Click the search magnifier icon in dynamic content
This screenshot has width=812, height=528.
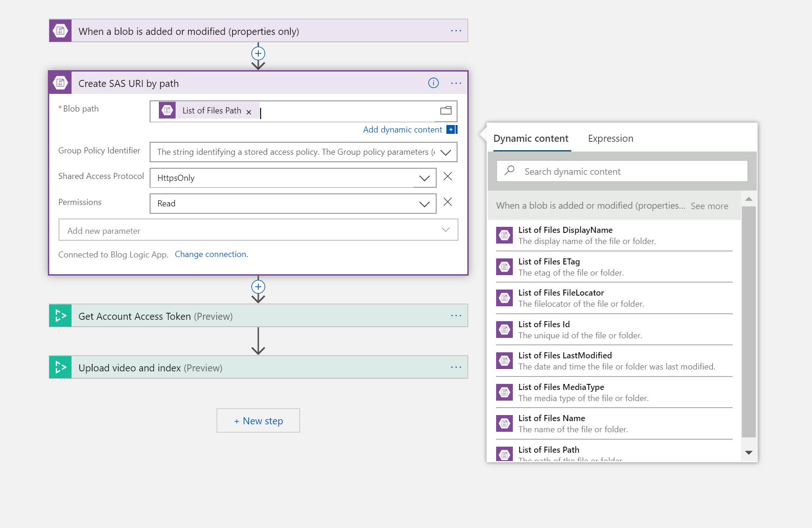(x=510, y=171)
